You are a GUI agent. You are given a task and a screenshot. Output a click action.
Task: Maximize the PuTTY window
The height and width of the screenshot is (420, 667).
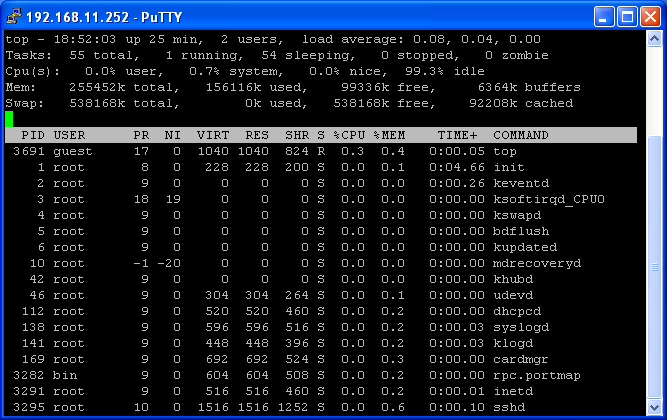(626, 16)
